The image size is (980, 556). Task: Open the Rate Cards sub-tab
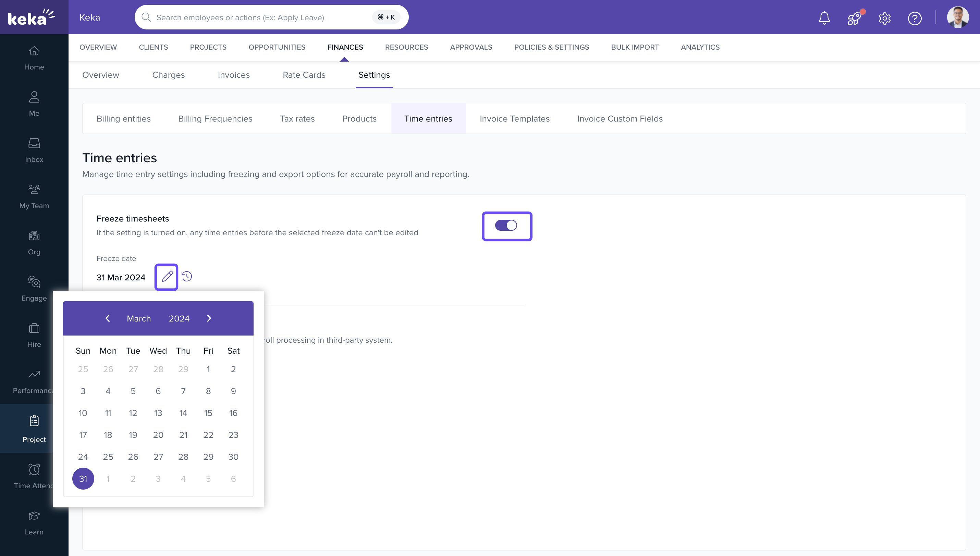[304, 75]
